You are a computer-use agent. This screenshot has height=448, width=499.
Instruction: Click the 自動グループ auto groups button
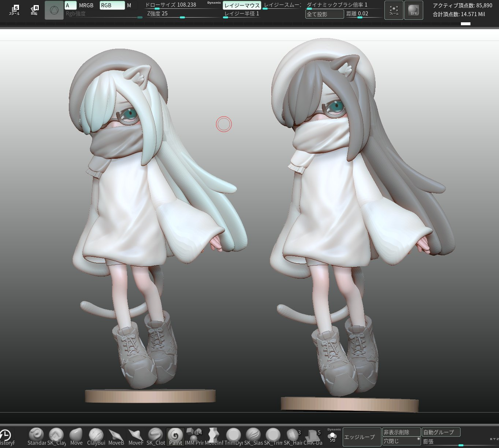coord(441,432)
